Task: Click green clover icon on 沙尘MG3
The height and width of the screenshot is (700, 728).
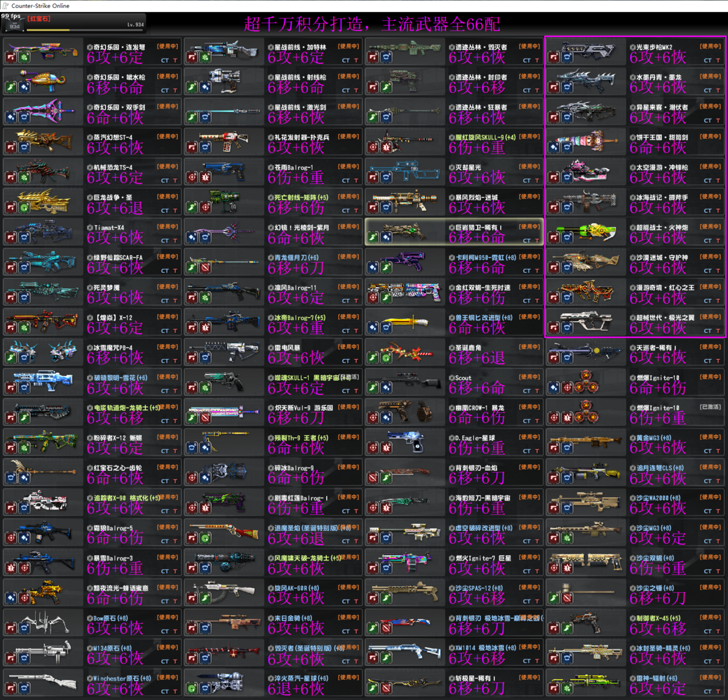Action: tap(568, 538)
